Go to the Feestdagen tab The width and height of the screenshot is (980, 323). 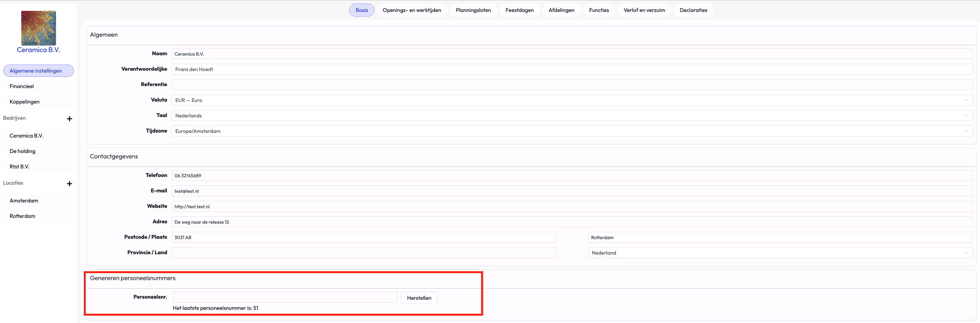[520, 10]
